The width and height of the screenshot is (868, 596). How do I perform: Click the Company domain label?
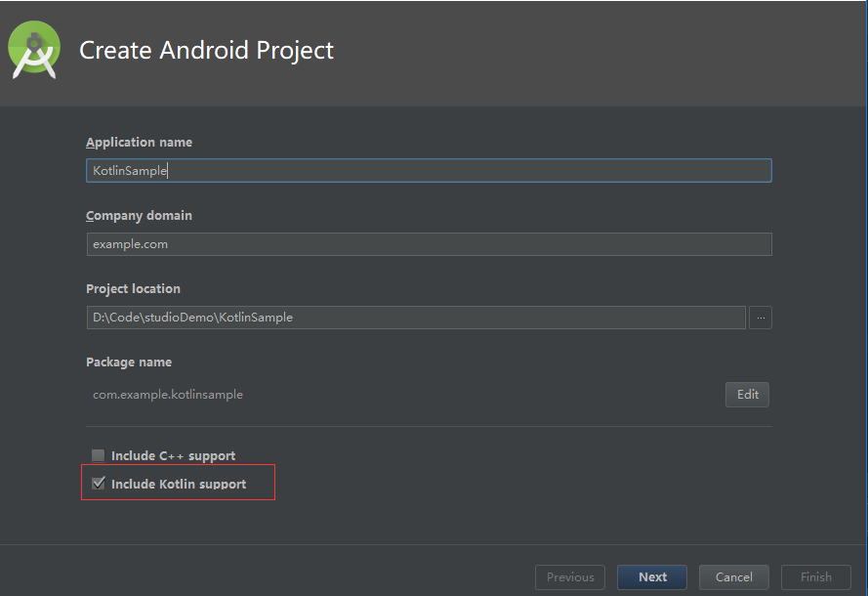pos(139,216)
